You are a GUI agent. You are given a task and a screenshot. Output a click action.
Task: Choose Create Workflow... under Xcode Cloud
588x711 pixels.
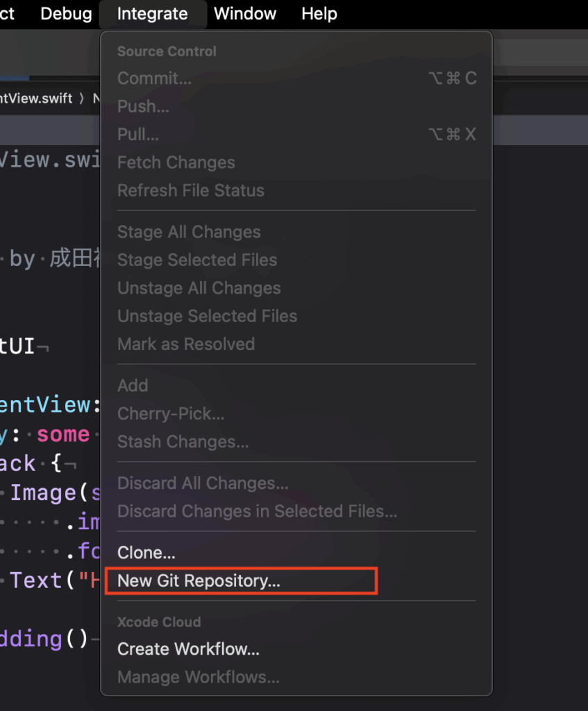click(x=296, y=649)
